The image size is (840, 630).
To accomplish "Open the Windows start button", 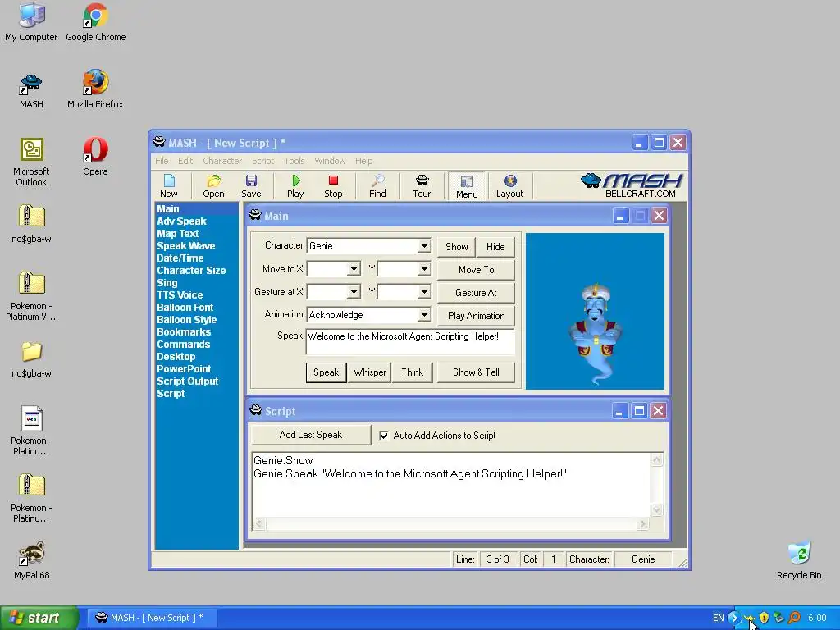I will tap(38, 618).
